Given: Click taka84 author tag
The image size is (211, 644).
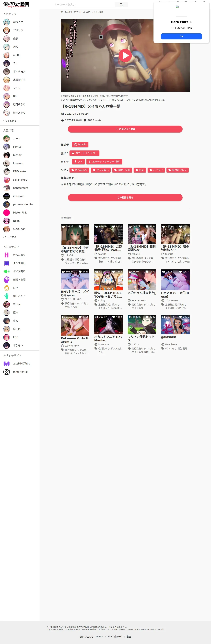Looking at the screenshot, I should [80, 145].
